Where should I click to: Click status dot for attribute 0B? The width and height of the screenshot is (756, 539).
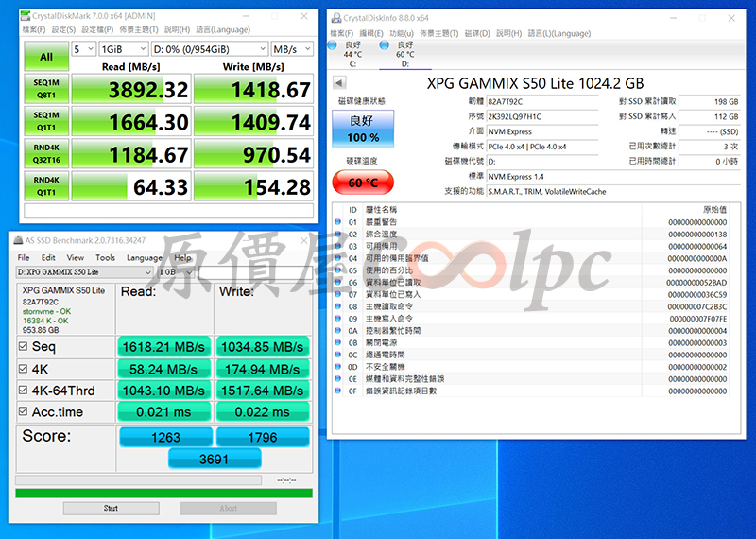tap(337, 343)
